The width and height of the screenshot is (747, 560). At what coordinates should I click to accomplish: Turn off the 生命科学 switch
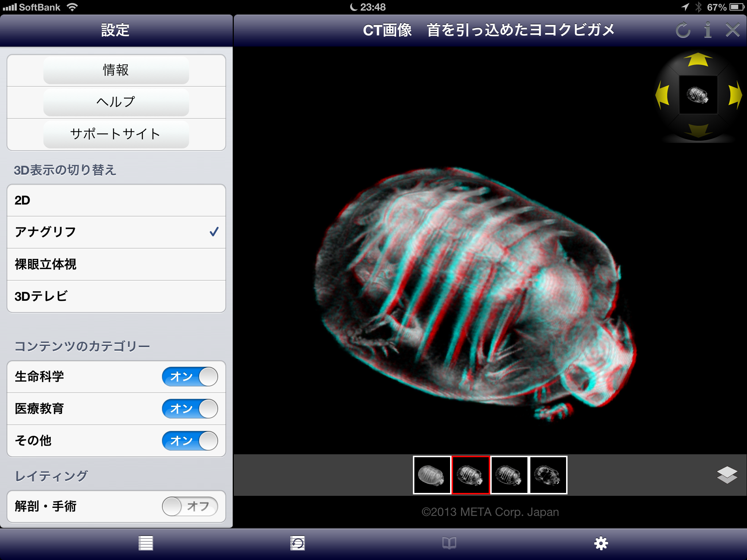[x=190, y=377]
